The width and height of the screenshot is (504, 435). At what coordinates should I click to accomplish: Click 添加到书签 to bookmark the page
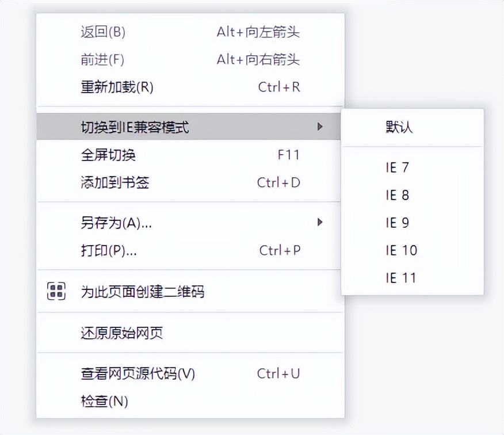[x=107, y=182]
